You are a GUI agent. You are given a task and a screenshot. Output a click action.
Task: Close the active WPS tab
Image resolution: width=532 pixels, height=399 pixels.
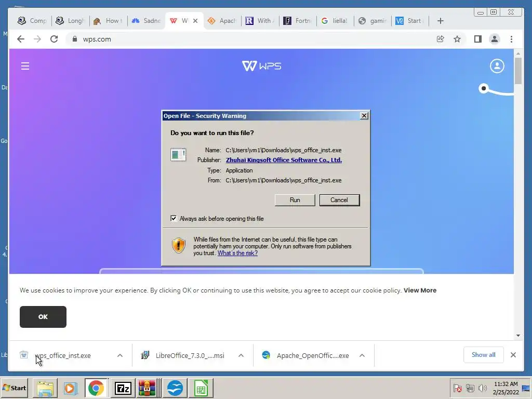click(x=195, y=21)
